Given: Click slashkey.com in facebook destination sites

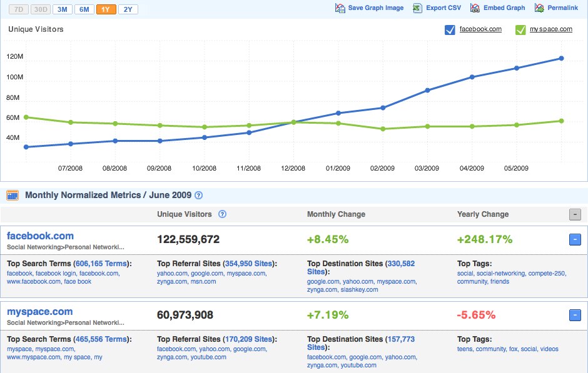Looking at the screenshot, I should click(x=359, y=290).
